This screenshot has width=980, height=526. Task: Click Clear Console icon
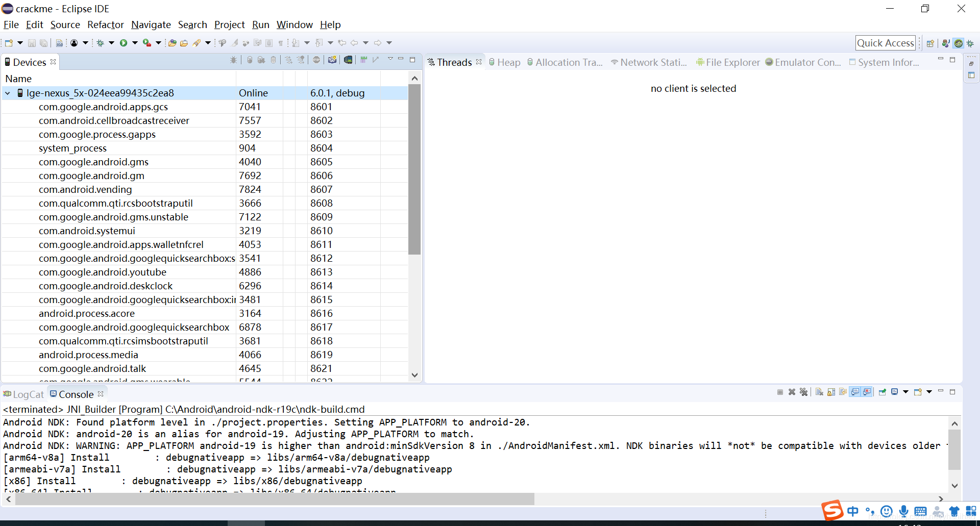coord(819,392)
